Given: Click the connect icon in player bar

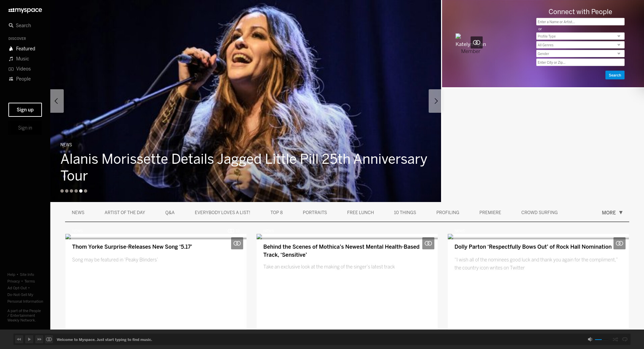Looking at the screenshot, I should pos(49,339).
